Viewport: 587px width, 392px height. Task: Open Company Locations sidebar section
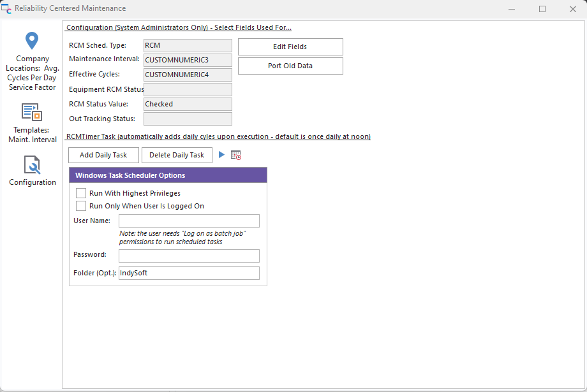point(32,41)
